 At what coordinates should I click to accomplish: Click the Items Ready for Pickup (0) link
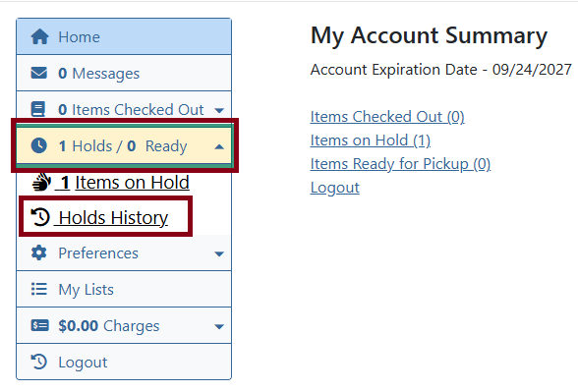[x=400, y=164]
